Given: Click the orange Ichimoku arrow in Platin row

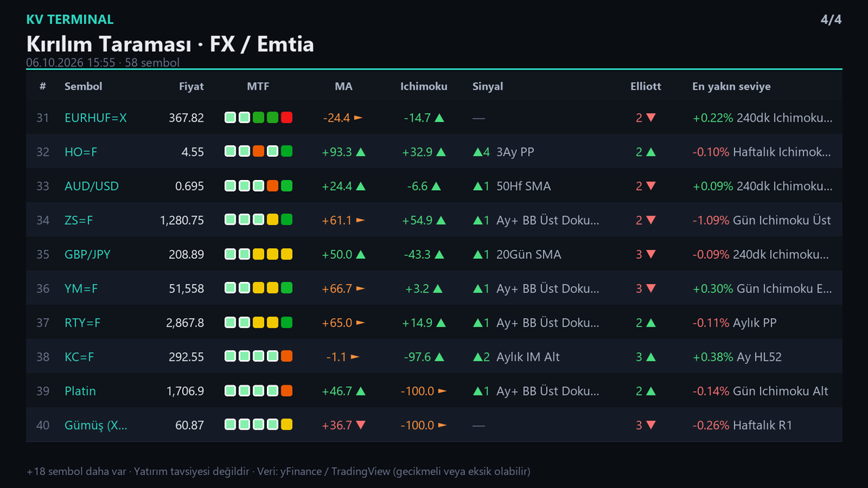Looking at the screenshot, I should click(442, 390).
